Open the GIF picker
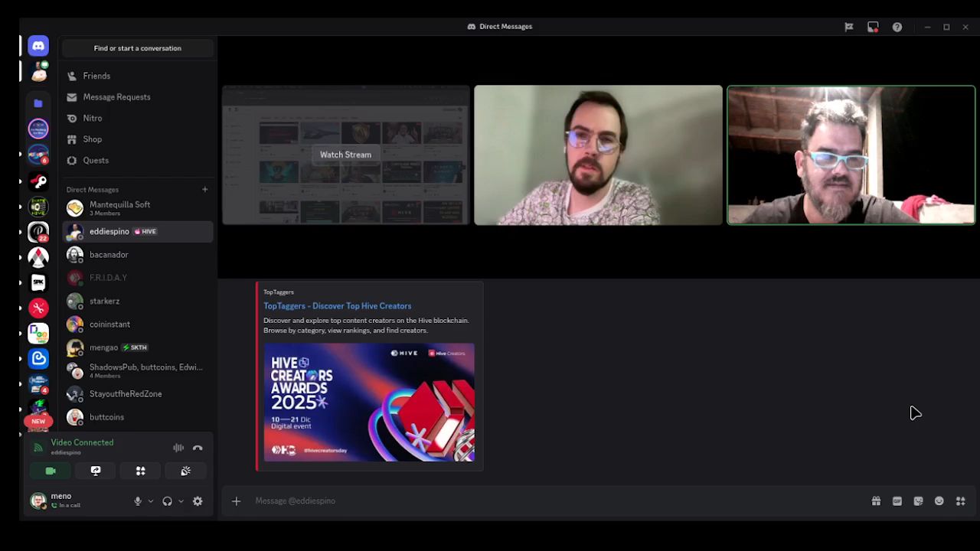This screenshot has height=551, width=980. [897, 501]
